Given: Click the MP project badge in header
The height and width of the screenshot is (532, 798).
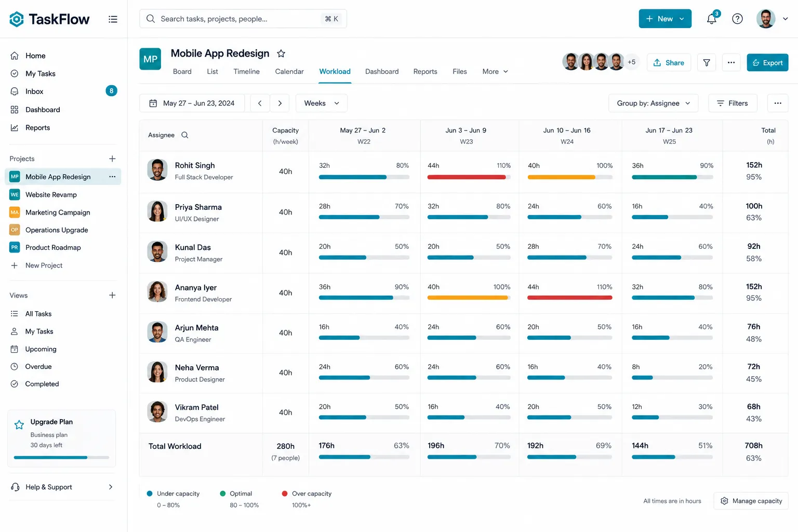Looking at the screenshot, I should [150, 59].
